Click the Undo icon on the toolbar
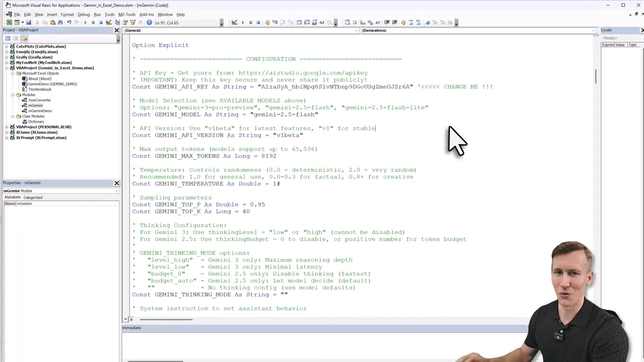 69,22
